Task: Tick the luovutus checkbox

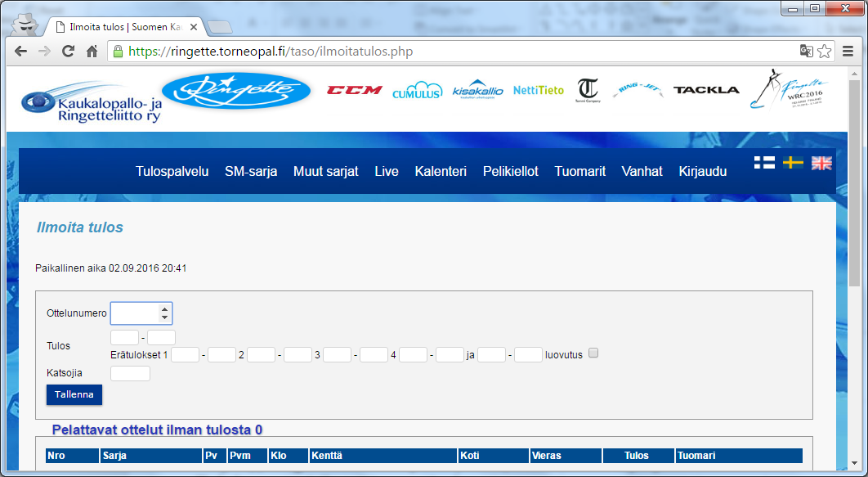Action: click(593, 353)
